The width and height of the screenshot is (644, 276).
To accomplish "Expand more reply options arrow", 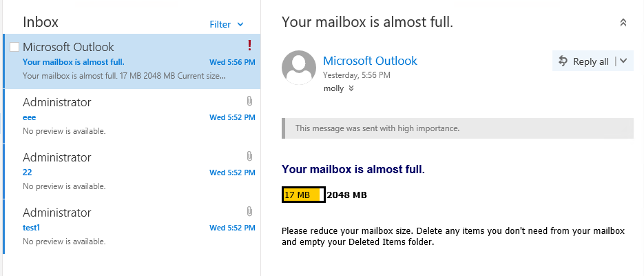I will [x=623, y=61].
